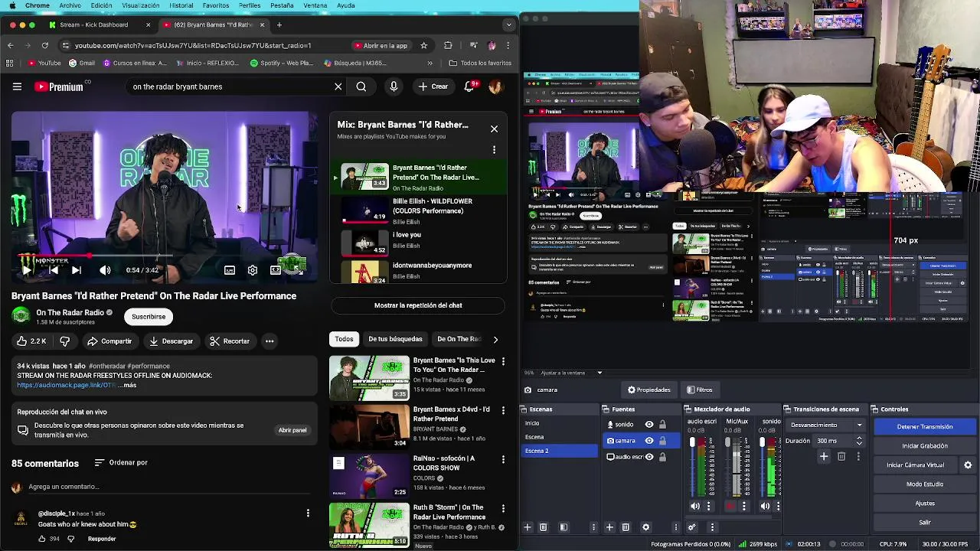Expand the description with '...más'

(128, 385)
